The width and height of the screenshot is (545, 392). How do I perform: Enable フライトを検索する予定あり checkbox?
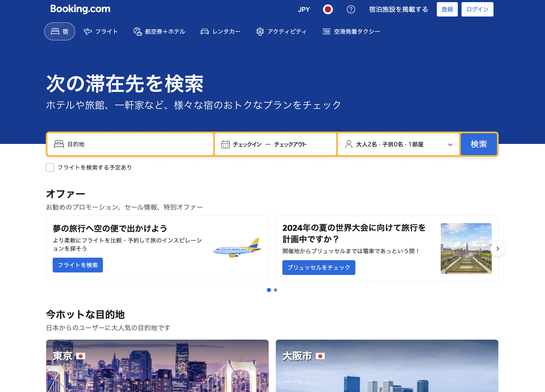50,167
